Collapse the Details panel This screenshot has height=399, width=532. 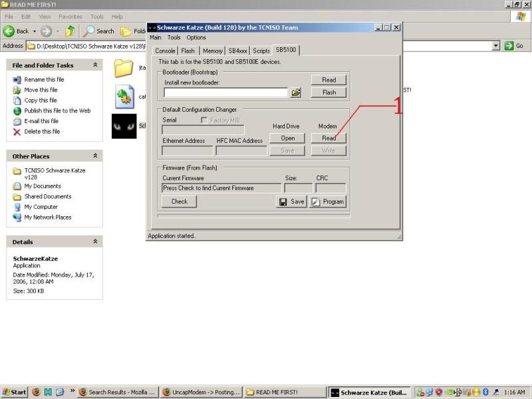[95, 241]
